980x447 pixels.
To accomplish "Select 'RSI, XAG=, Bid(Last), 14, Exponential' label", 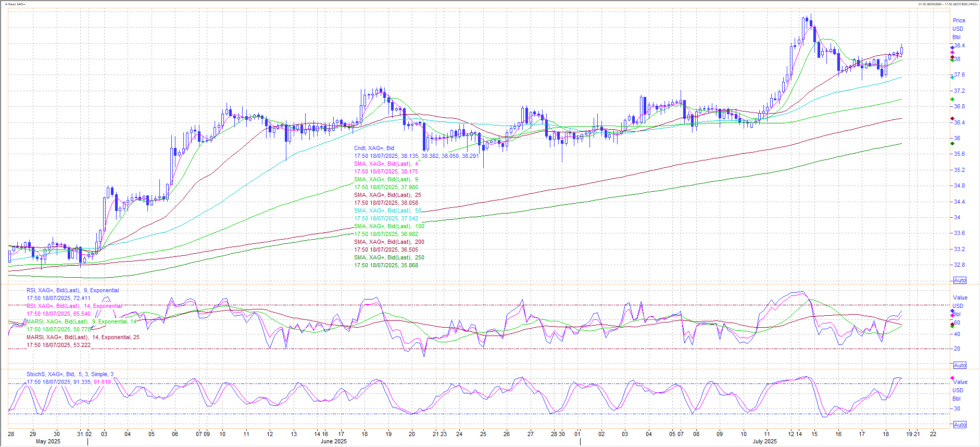I will (x=74, y=306).
